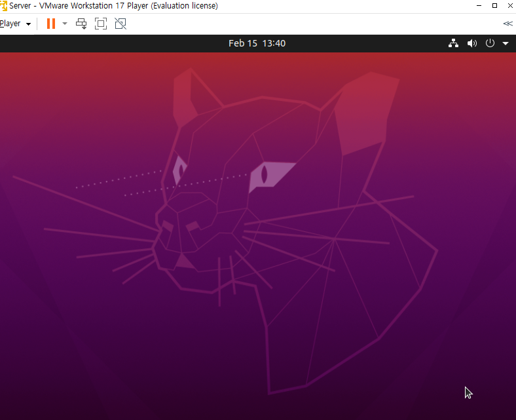The width and height of the screenshot is (516, 420).
Task: Expand the Ubuntu system menu arrow
Action: click(506, 43)
